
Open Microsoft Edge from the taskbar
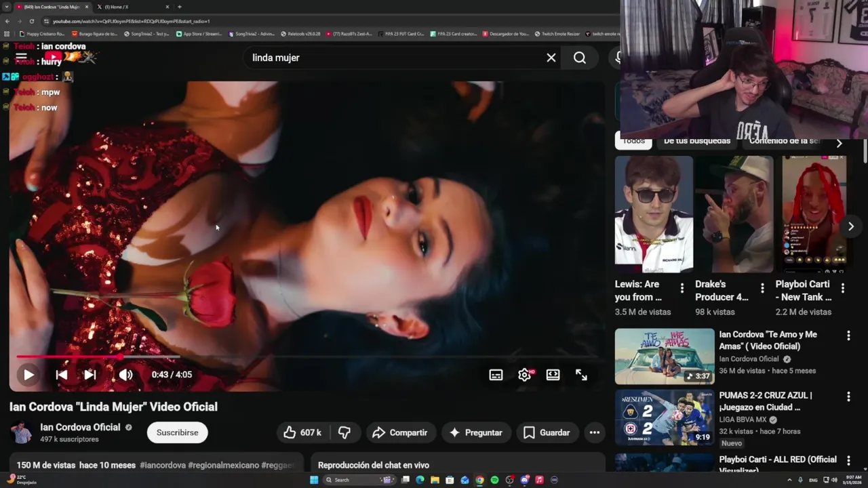pyautogui.click(x=420, y=480)
